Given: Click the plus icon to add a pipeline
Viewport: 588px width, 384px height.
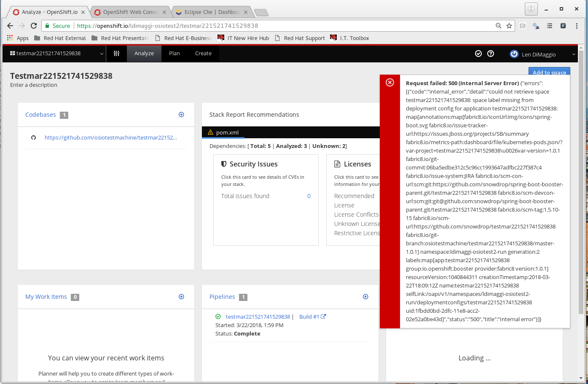Looking at the screenshot, I should (365, 297).
